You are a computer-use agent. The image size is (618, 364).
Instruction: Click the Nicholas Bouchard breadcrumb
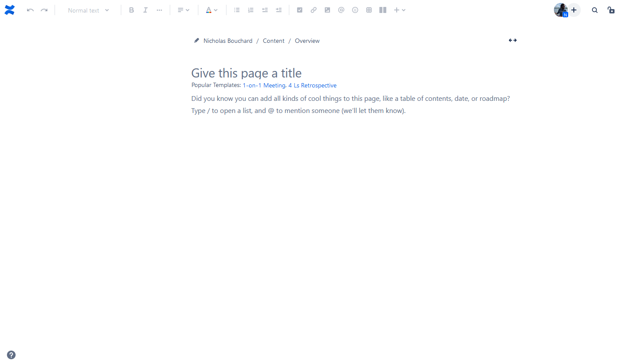click(228, 41)
